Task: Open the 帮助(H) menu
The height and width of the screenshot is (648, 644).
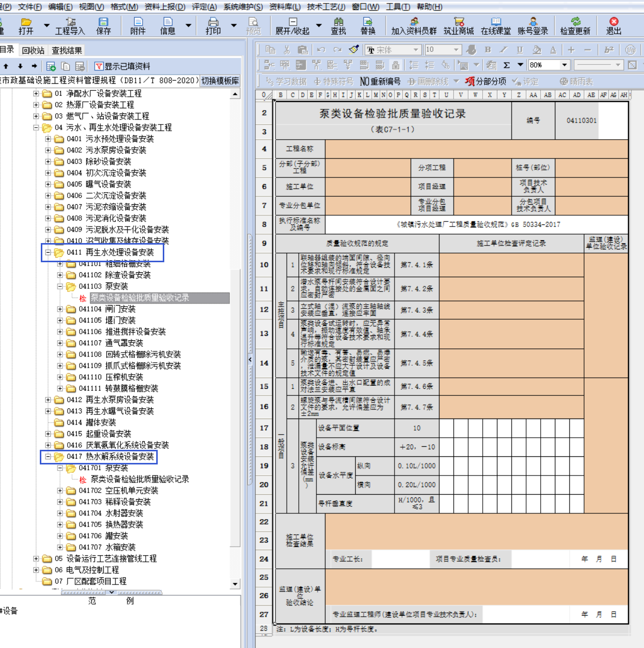Action: [429, 7]
